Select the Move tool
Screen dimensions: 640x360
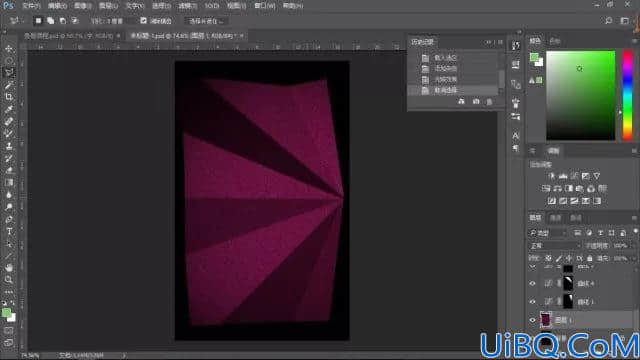(x=9, y=49)
